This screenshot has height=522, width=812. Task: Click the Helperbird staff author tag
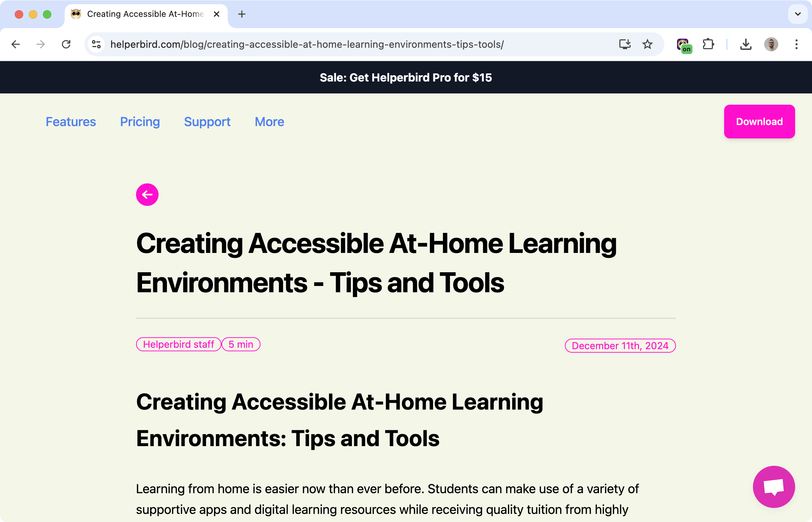[179, 344]
